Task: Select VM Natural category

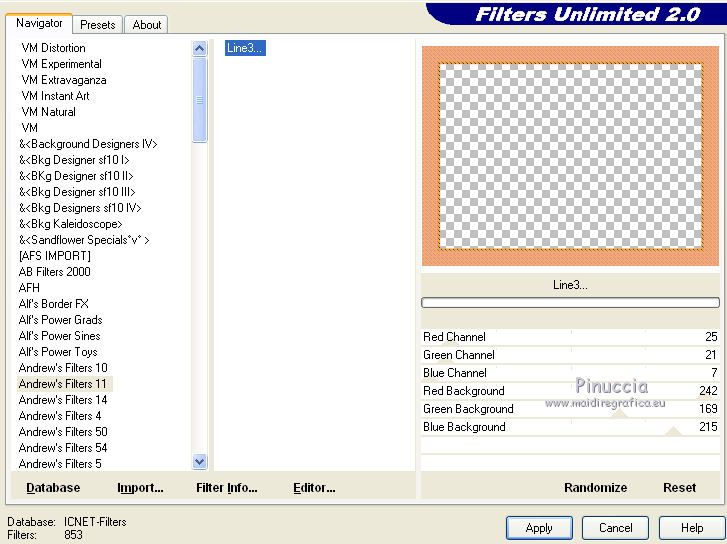Action: (48, 112)
